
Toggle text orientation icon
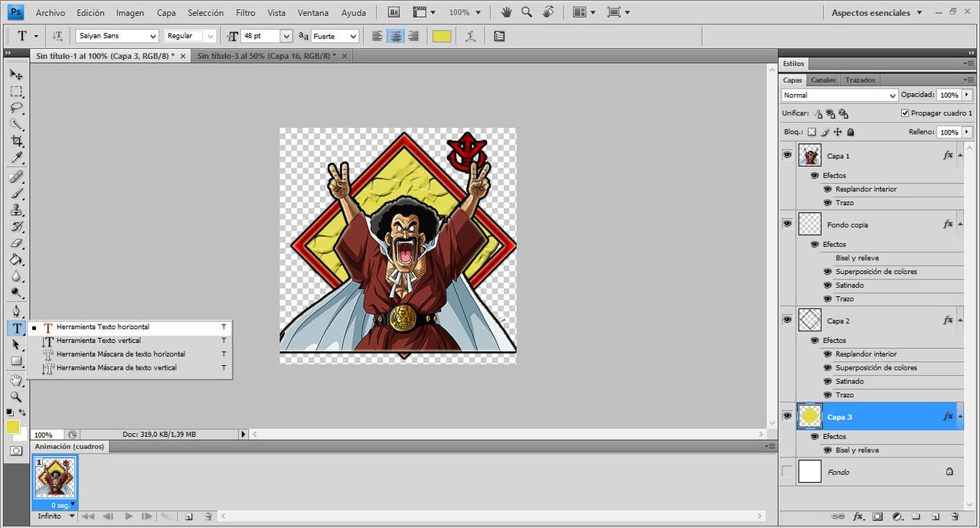(57, 36)
